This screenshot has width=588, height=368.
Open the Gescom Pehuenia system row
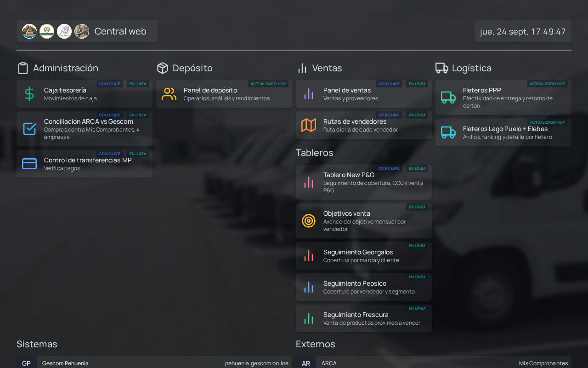pos(154,362)
